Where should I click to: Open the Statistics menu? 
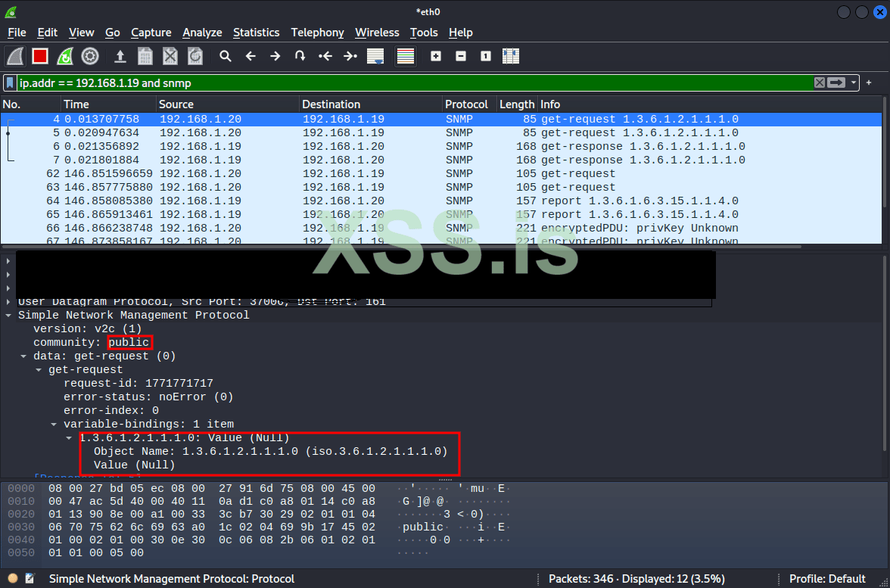(x=256, y=33)
